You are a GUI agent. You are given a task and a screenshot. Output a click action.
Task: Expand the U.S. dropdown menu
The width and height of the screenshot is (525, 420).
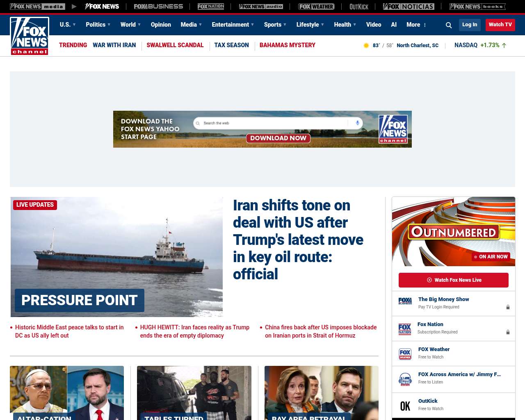68,25
